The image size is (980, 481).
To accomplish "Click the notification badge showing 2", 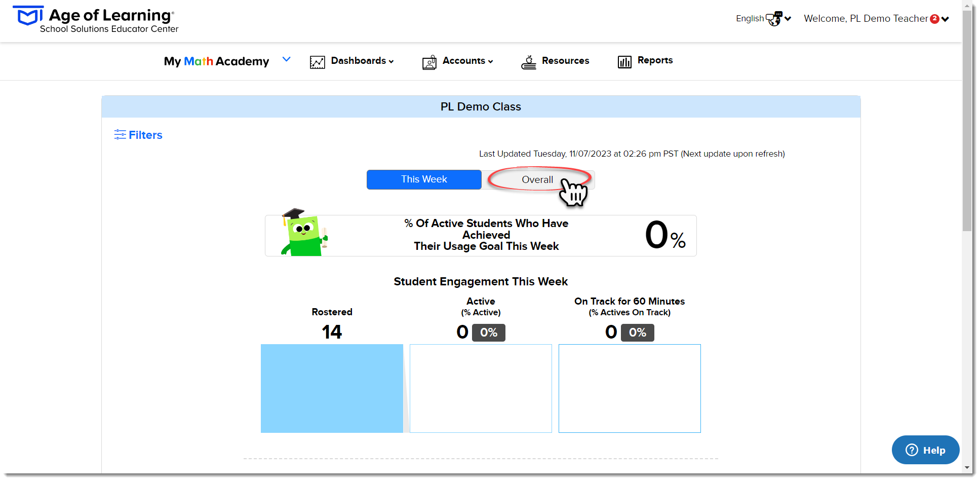I will [x=935, y=19].
